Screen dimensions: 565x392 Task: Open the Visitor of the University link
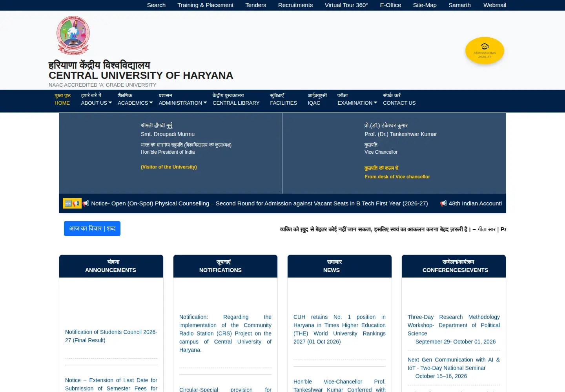(169, 167)
